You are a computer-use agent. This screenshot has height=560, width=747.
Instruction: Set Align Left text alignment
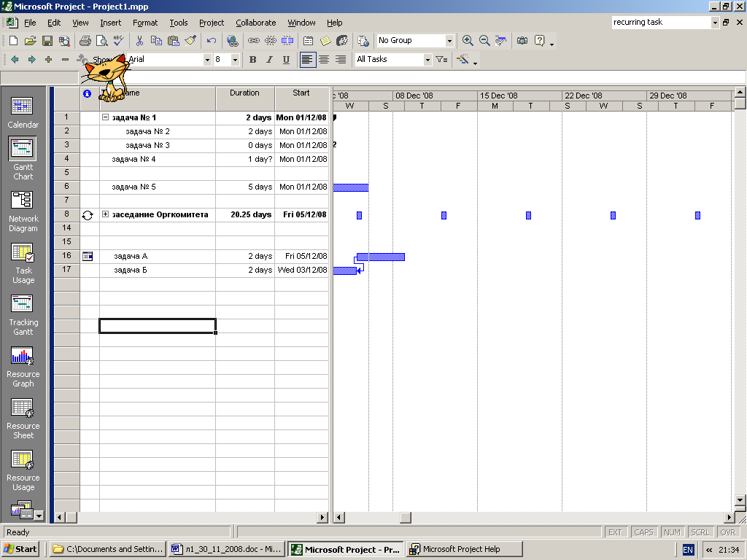308,60
